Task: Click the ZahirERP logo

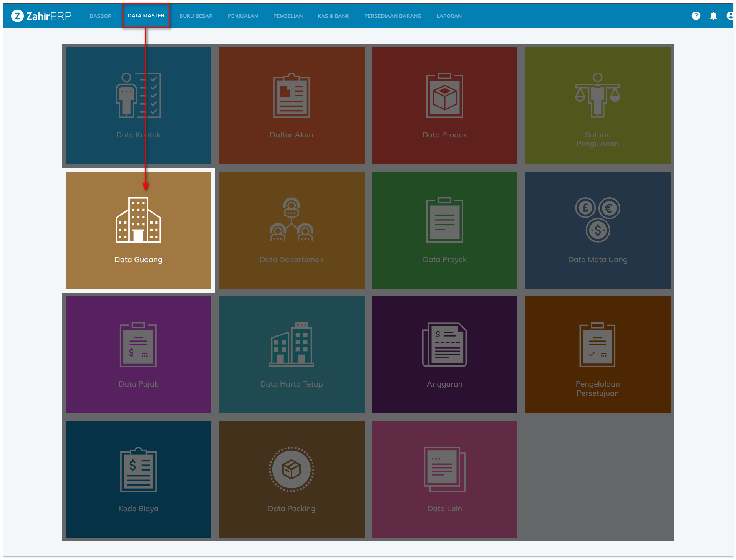Action: click(x=41, y=16)
